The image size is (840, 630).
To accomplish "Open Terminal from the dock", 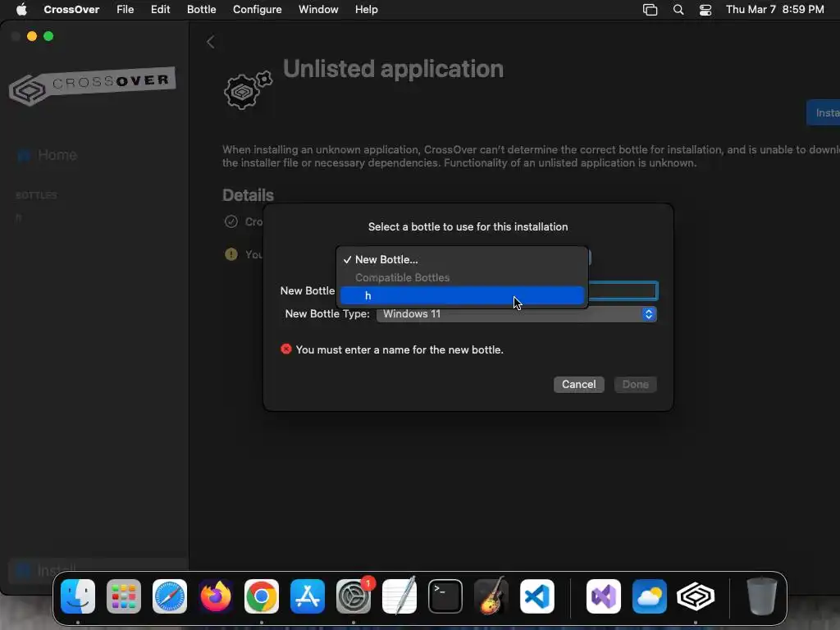I will (445, 596).
